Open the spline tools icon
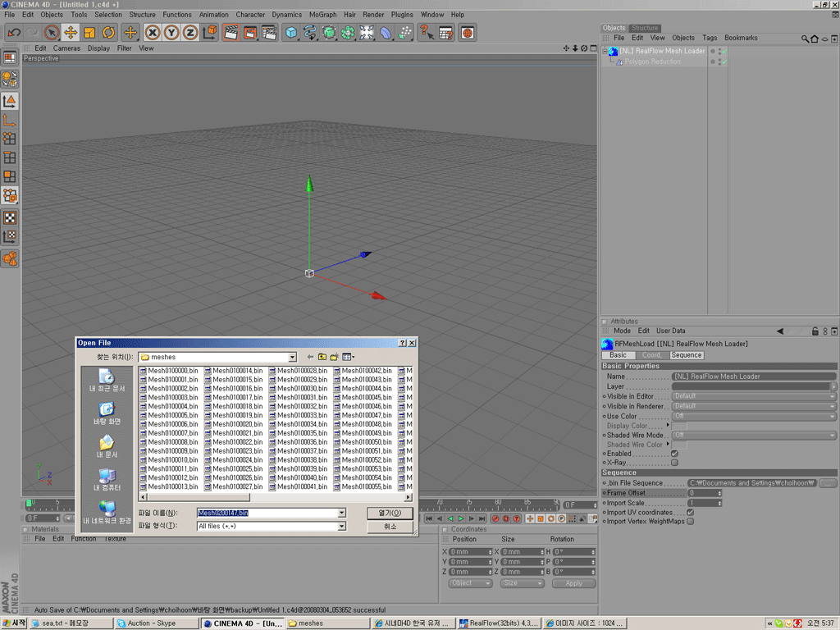 click(310, 33)
